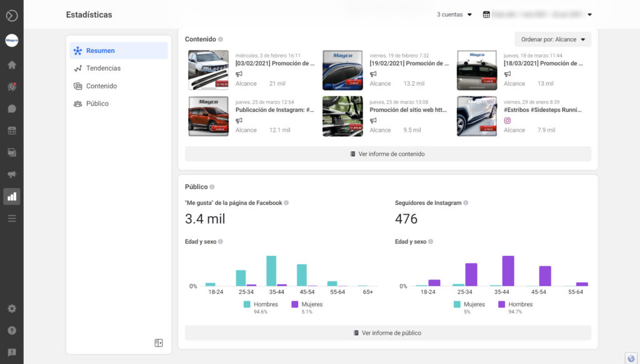Screen dimensions: 640x364
Task: Switch to the Tendencias section
Action: [103, 68]
